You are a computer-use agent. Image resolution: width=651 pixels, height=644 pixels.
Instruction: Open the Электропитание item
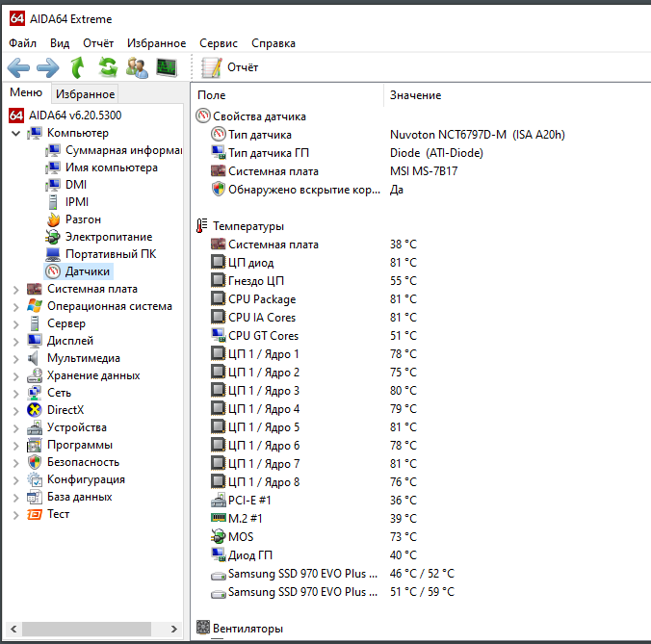[x=99, y=237]
